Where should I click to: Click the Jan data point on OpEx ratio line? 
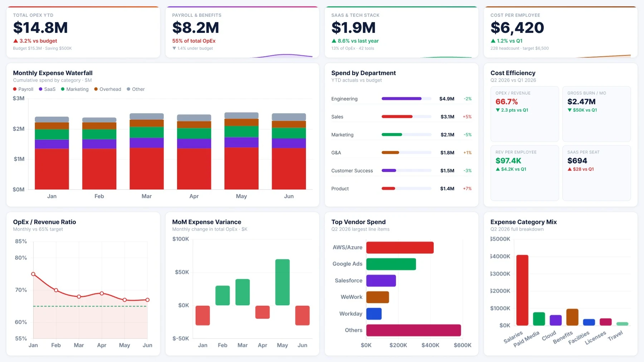pos(33,274)
